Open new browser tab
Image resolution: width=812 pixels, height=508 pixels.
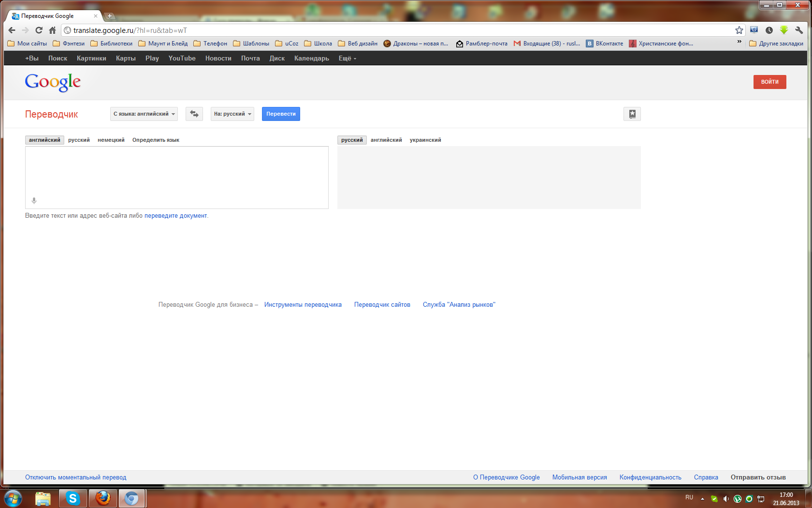[x=110, y=16]
